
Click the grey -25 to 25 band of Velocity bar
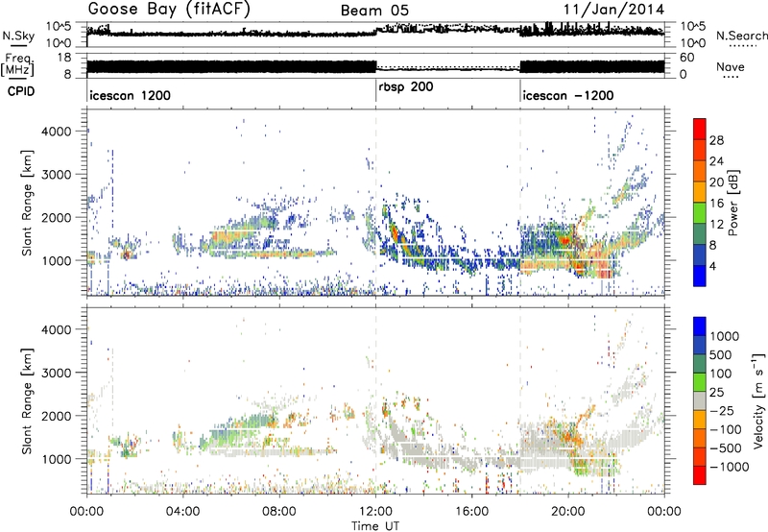700,400
